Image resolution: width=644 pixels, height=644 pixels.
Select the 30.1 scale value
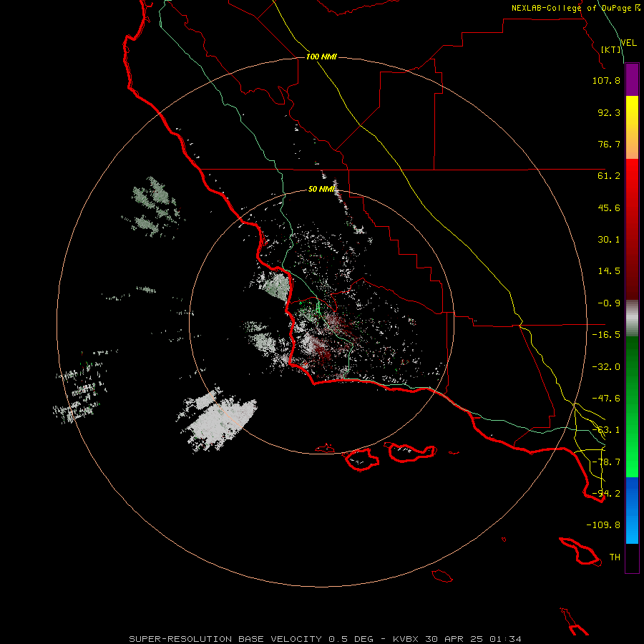pyautogui.click(x=609, y=240)
